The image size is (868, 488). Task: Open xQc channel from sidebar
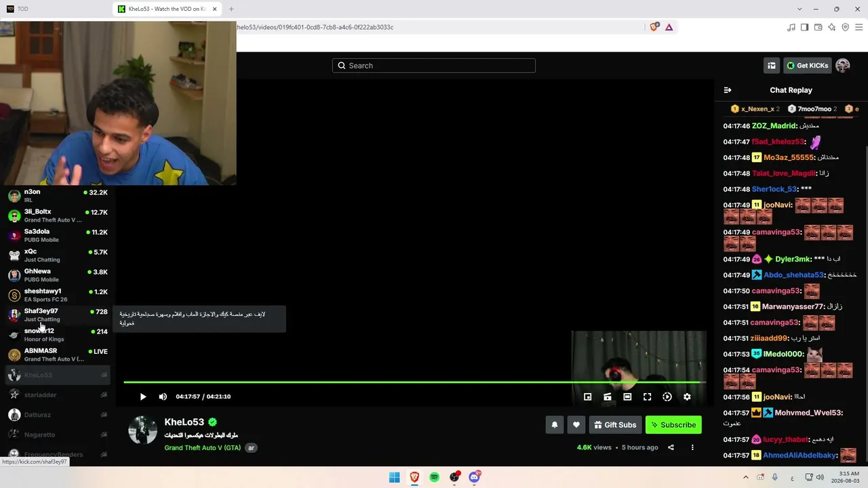click(x=58, y=256)
